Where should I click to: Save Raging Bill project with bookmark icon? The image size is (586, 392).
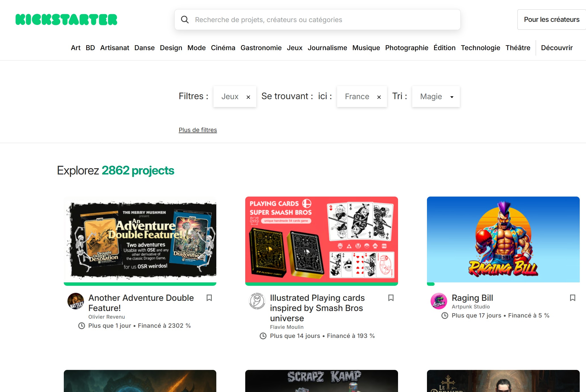tap(572, 298)
